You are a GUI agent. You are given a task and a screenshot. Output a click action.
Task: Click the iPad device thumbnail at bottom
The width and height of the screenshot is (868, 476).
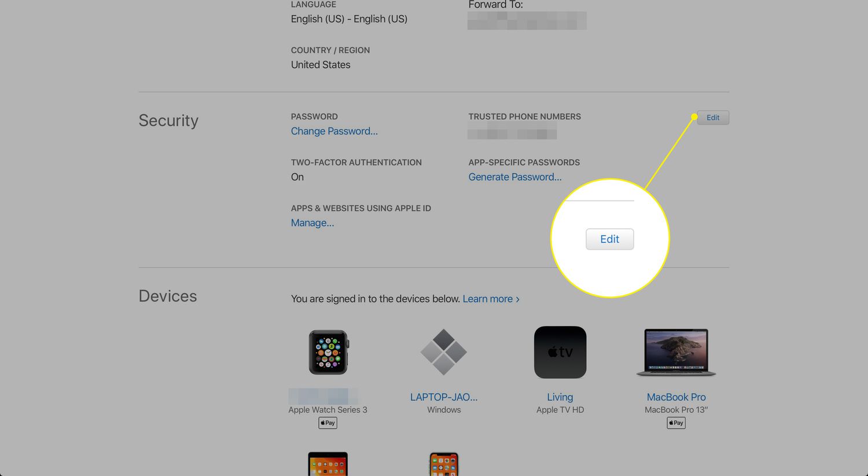pos(328,464)
